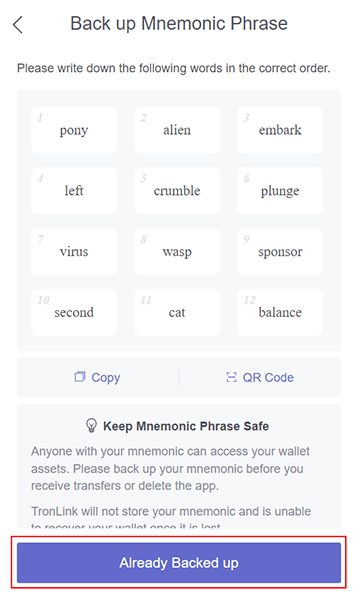The image size is (360, 600).
Task: Select word 6 "plunge" tile
Action: pos(280,191)
